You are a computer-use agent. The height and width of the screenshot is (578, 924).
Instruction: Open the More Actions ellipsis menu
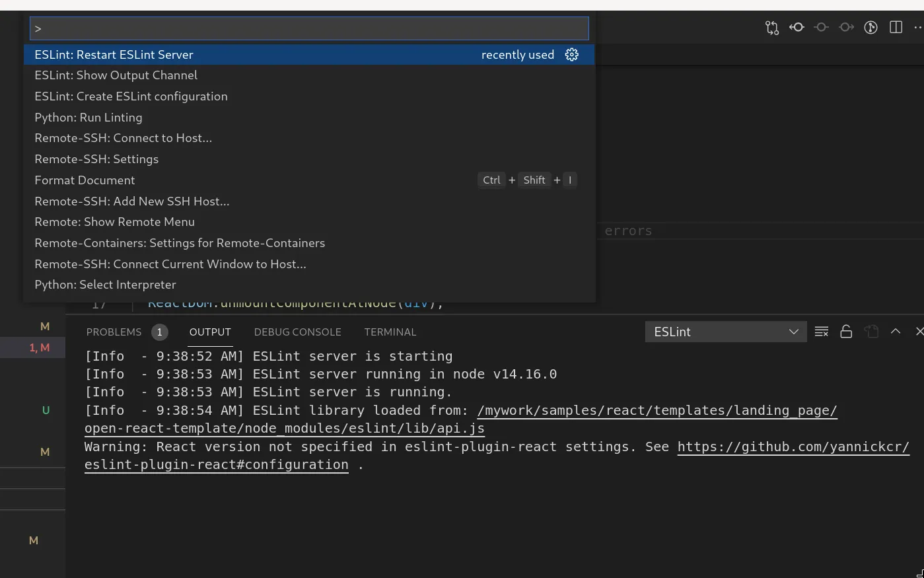(x=918, y=28)
